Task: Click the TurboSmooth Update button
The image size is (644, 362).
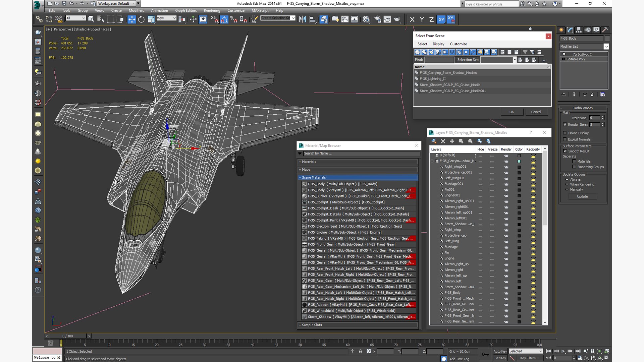Action: tap(582, 196)
